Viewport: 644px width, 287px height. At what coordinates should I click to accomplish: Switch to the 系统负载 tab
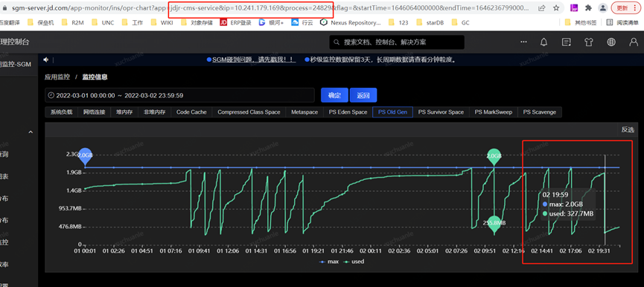[x=61, y=112]
